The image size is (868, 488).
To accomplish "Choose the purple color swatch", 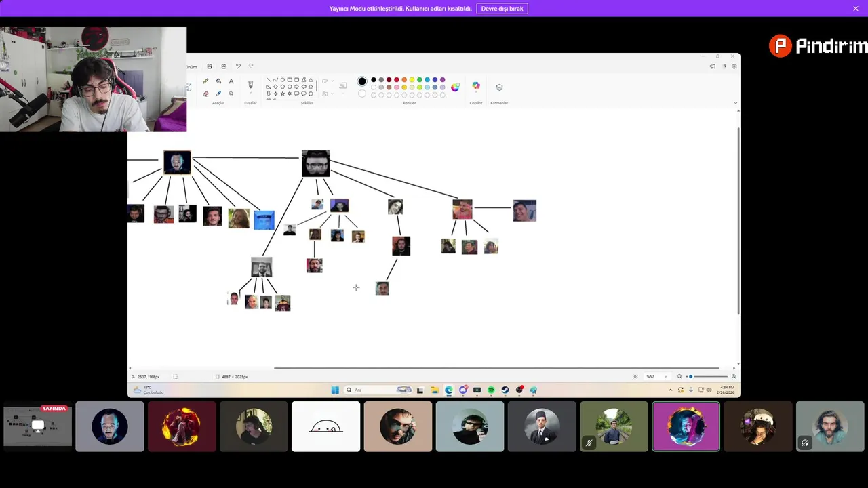I will [442, 79].
